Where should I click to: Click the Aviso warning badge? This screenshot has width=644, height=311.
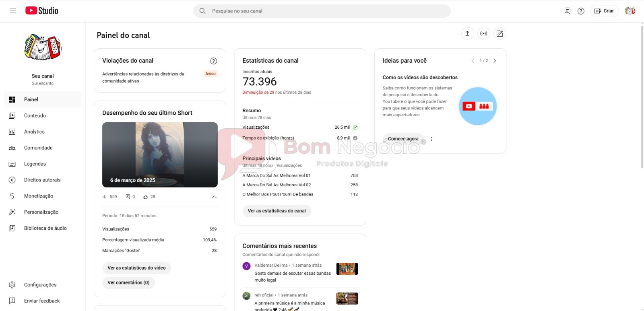[211, 74]
